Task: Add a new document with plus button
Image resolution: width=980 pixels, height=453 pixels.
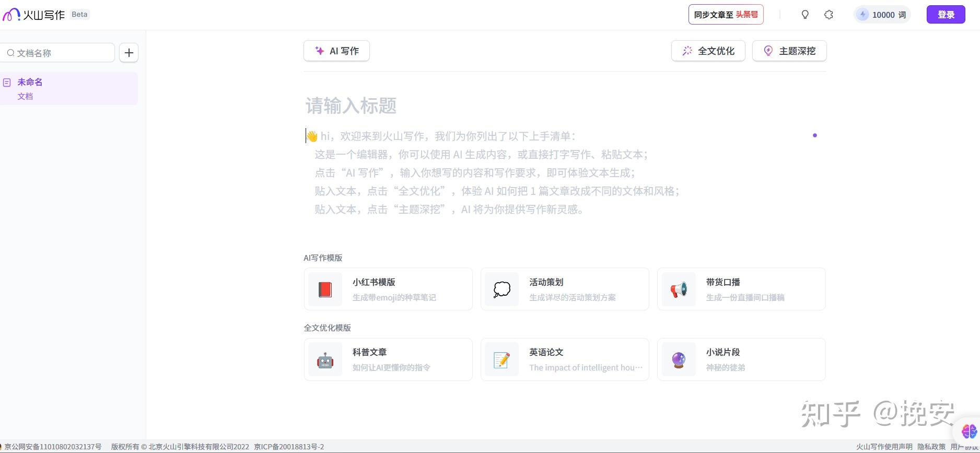Action: tap(129, 53)
